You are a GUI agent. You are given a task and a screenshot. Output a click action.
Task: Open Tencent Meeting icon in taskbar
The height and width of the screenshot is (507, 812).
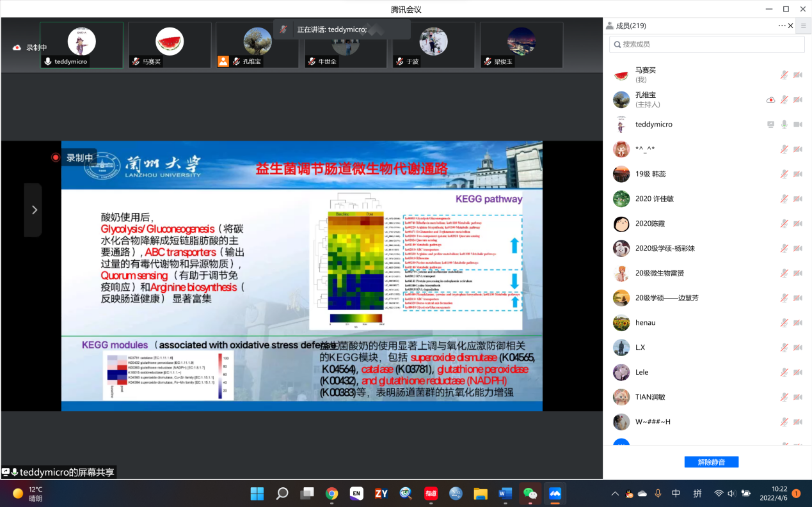click(555, 493)
